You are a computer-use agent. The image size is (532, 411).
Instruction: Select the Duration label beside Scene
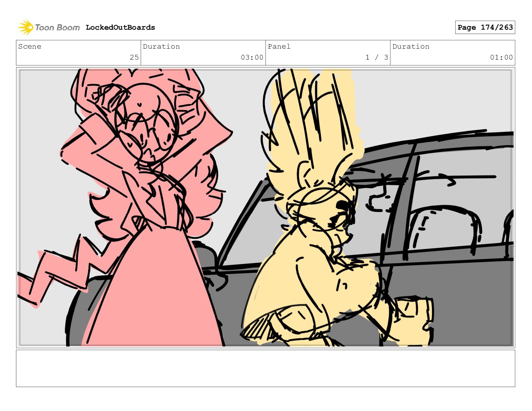[x=161, y=46]
